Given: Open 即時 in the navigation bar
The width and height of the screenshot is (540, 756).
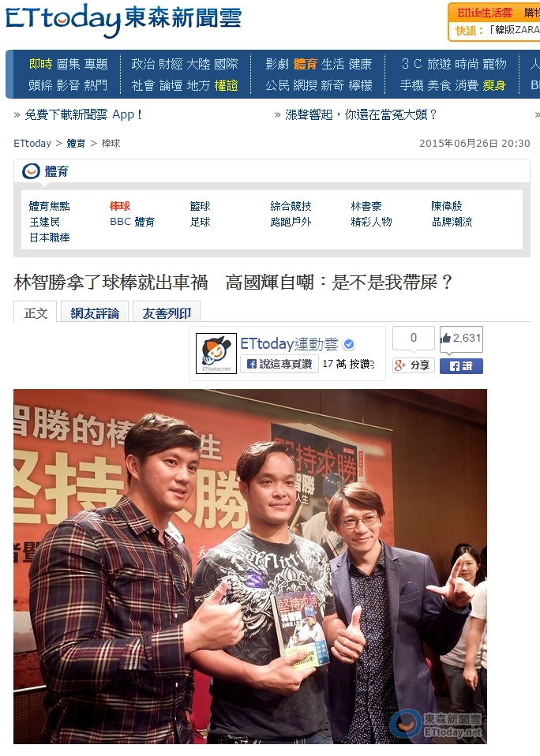Looking at the screenshot, I should tap(40, 64).
